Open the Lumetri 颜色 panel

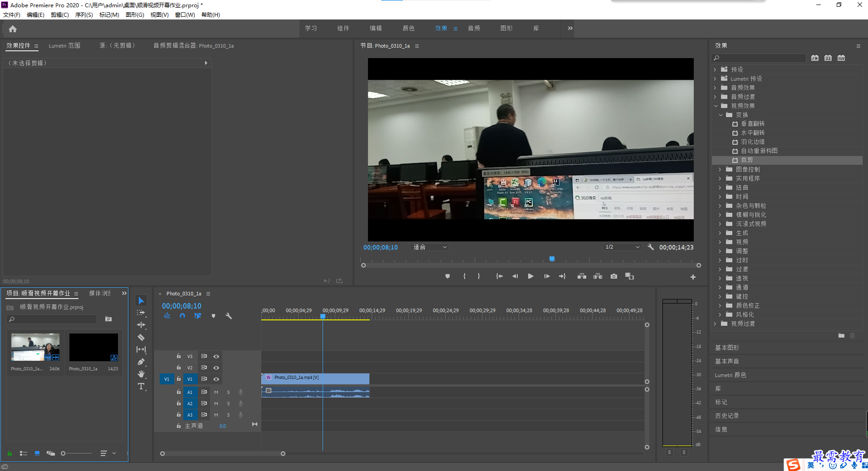(x=730, y=375)
